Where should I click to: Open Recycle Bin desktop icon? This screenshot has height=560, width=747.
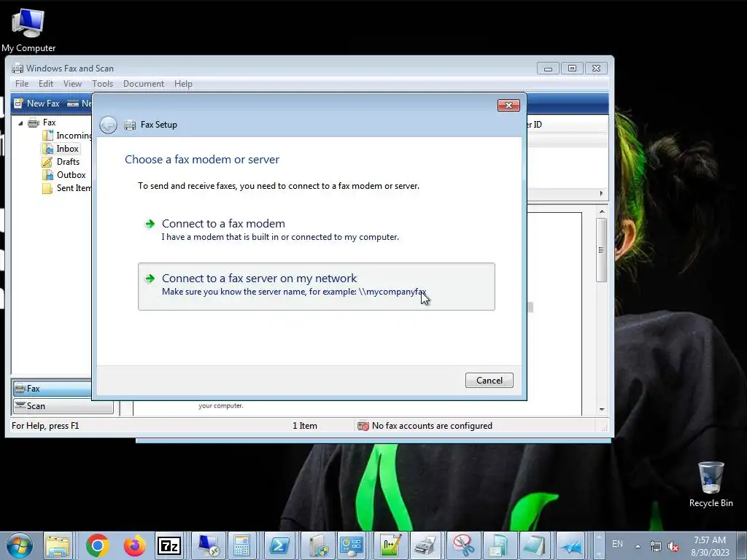[x=711, y=484]
